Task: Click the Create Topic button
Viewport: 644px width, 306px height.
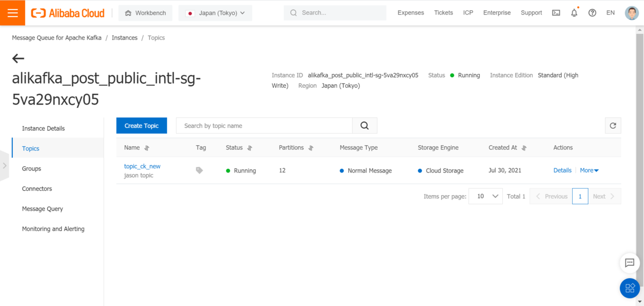Action: click(142, 126)
